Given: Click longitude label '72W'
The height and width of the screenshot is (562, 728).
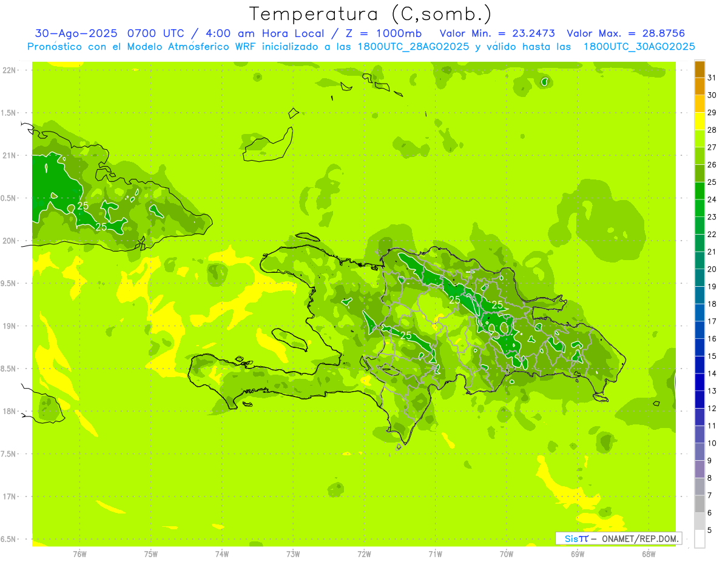Looking at the screenshot, I should coord(364,554).
